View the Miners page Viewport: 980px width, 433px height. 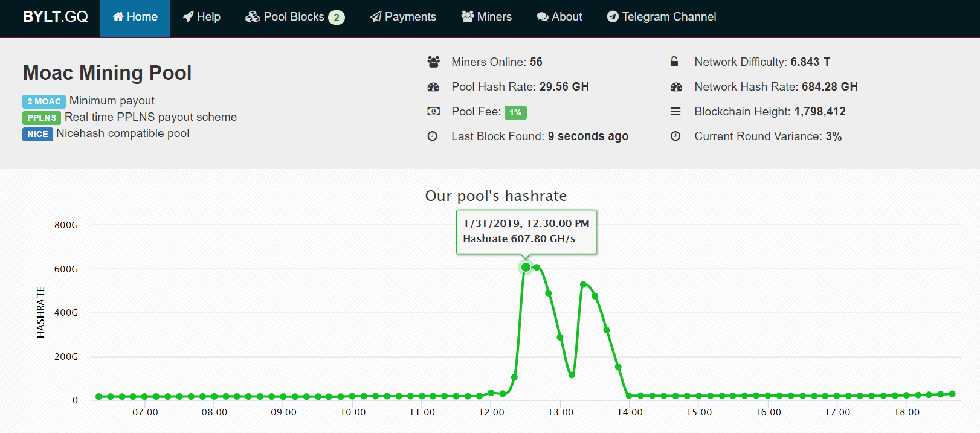[486, 17]
